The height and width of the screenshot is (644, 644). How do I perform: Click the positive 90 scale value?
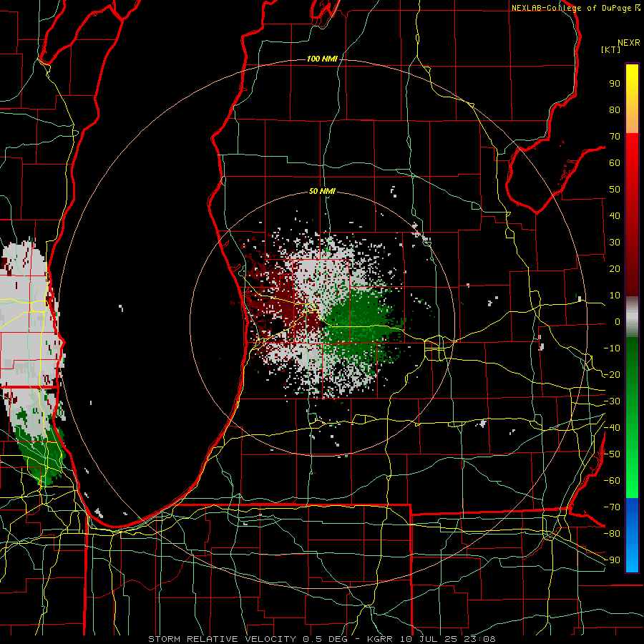coord(615,84)
